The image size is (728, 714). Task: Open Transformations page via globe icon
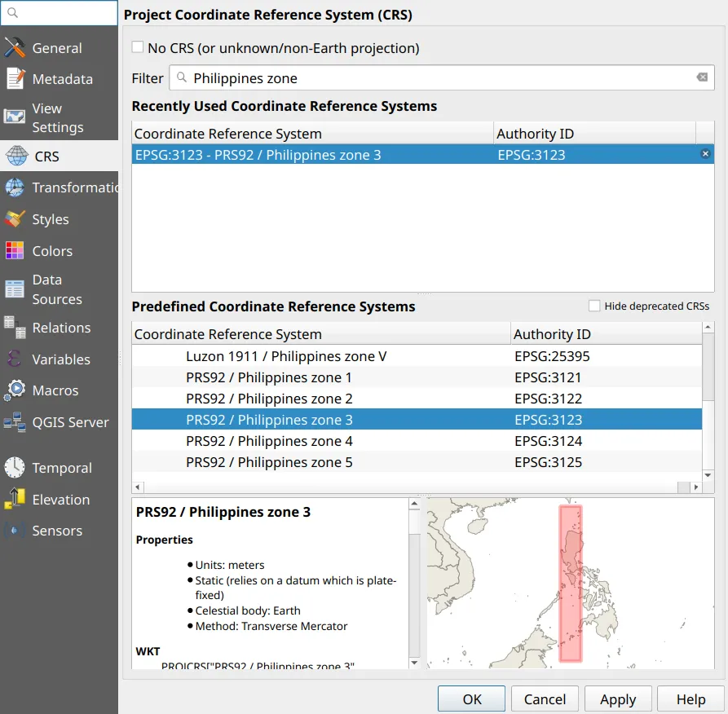point(15,187)
